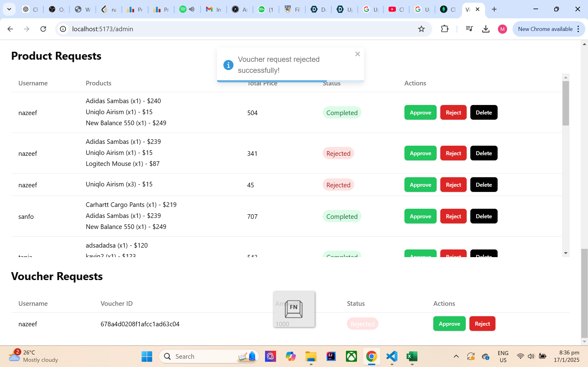This screenshot has width=588, height=367.
Task: Open clock and calendar flyout
Action: [566, 356]
